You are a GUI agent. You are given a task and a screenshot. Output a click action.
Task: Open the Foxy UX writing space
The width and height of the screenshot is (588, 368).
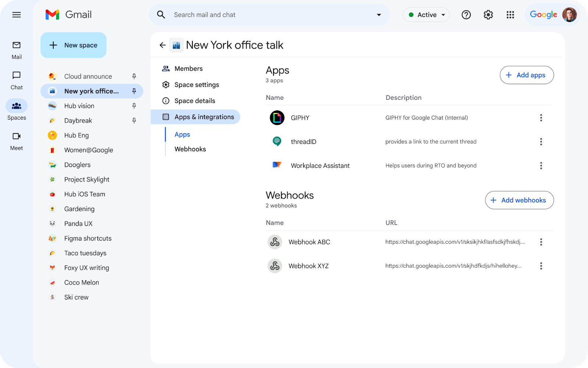tap(92, 268)
